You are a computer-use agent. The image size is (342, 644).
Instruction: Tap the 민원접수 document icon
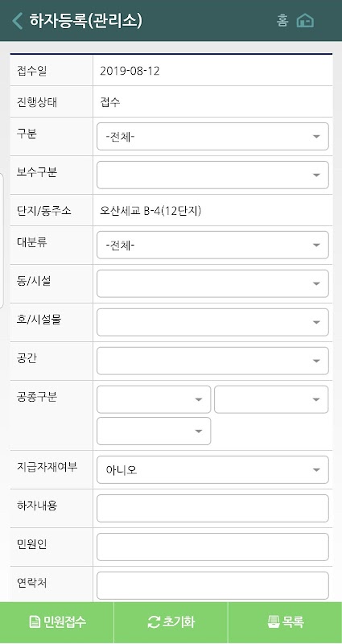(35, 621)
